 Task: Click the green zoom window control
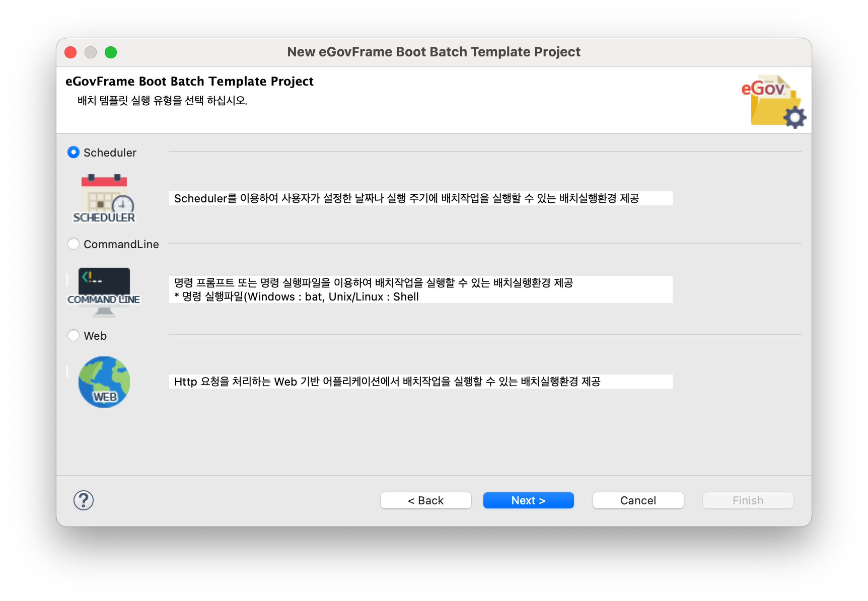pyautogui.click(x=111, y=52)
